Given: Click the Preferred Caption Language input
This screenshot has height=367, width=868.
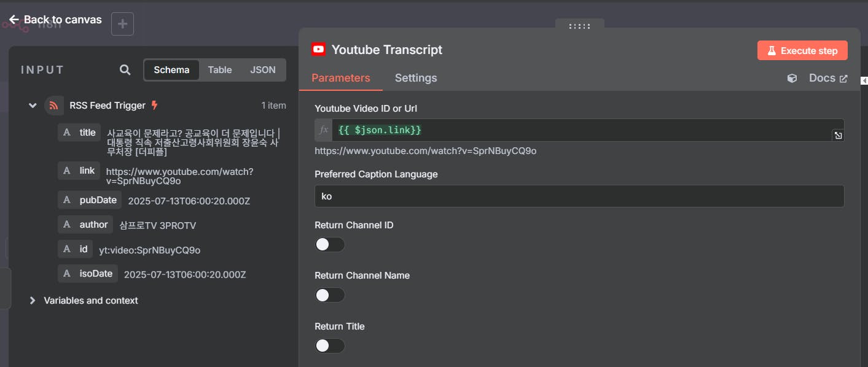Looking at the screenshot, I should point(579,196).
